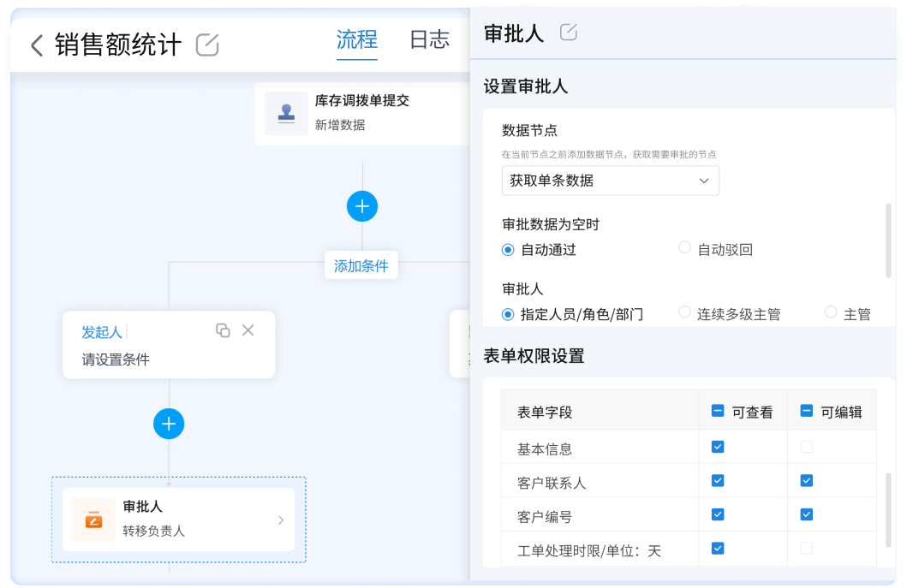Viewport: 907px width, 588px height.
Task: Uncheck 可查看 for 客户编号
Action: 718,514
